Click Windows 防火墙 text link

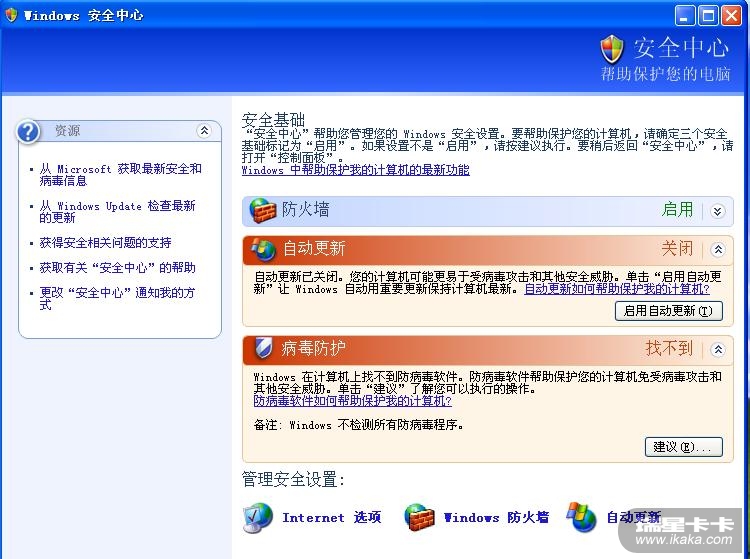click(x=496, y=517)
